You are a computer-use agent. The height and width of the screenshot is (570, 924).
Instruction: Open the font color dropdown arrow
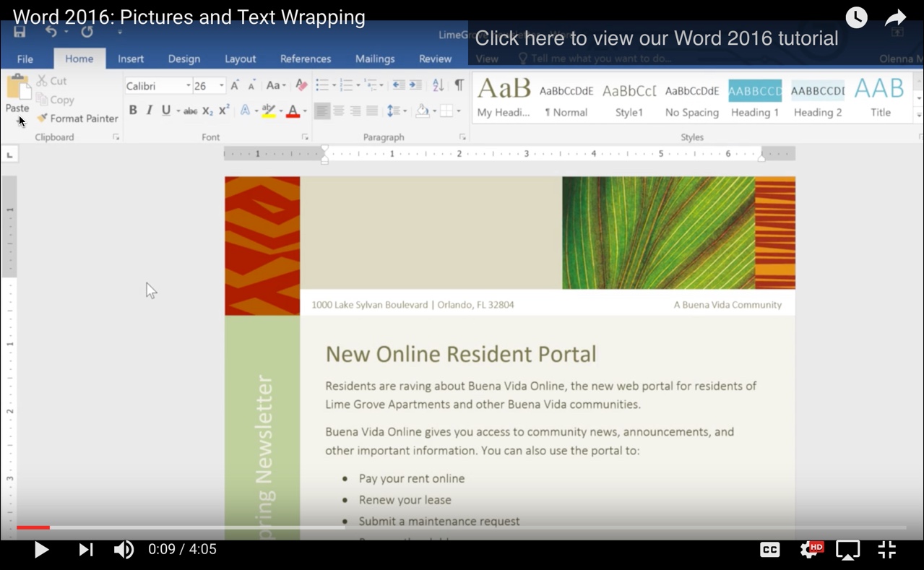[x=305, y=111]
